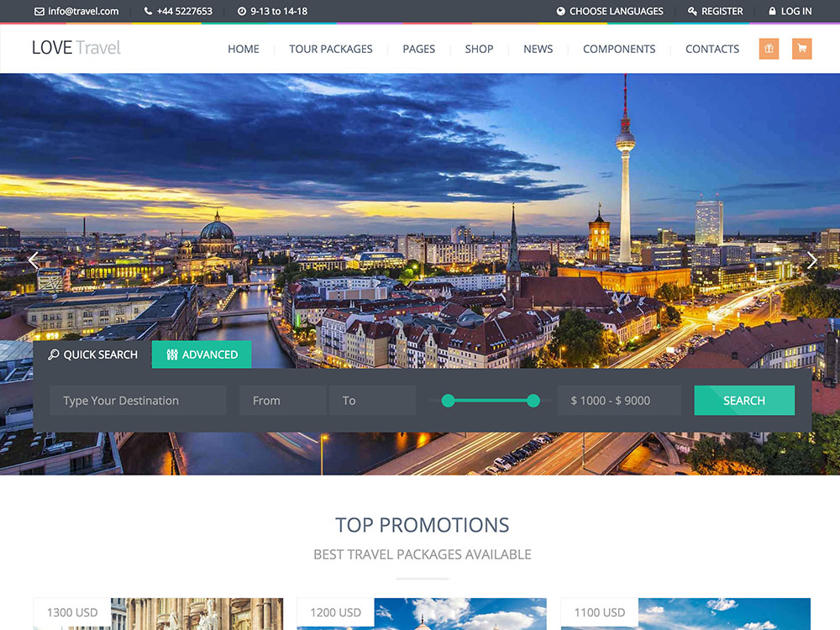Open the 1100 USD promotion card

(x=685, y=614)
